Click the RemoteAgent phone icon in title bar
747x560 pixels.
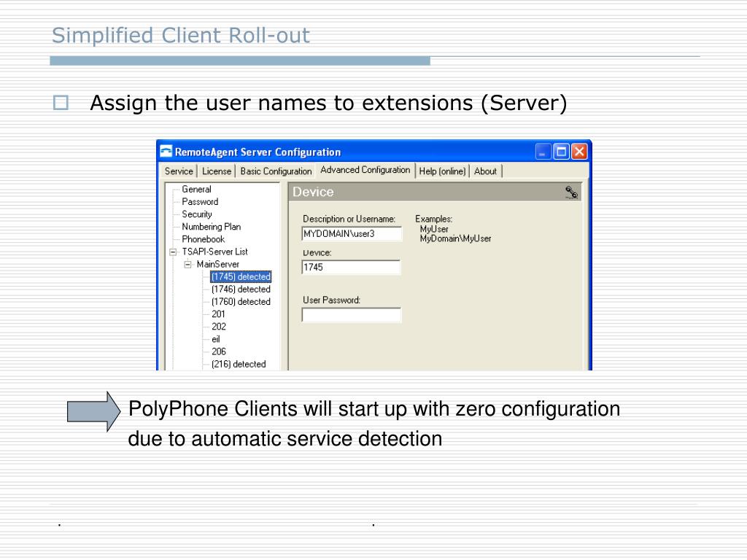166,151
